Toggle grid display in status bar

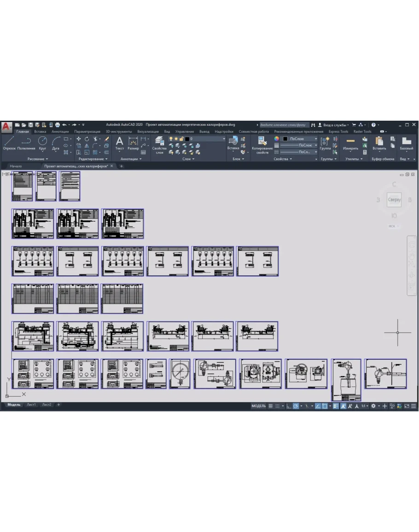[x=271, y=406]
